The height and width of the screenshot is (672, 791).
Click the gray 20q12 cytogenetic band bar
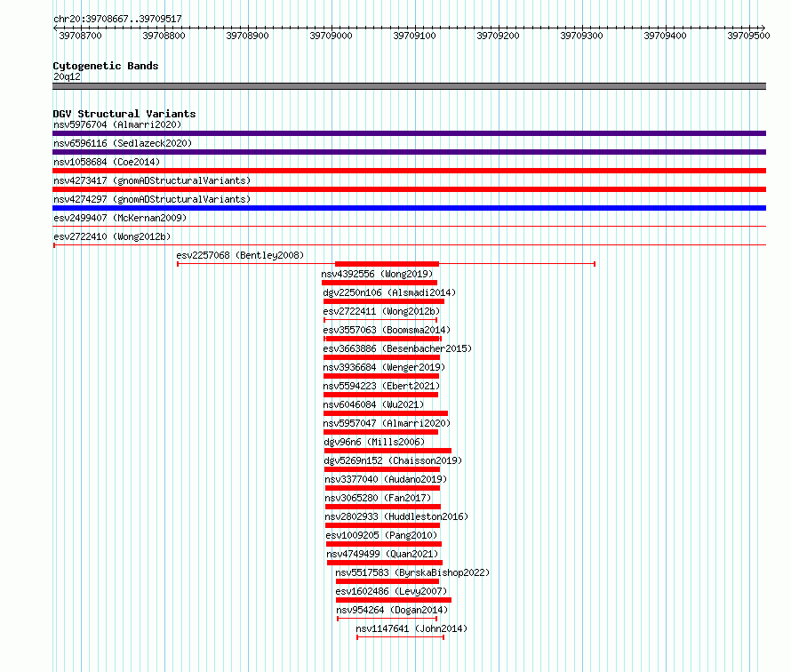point(409,86)
